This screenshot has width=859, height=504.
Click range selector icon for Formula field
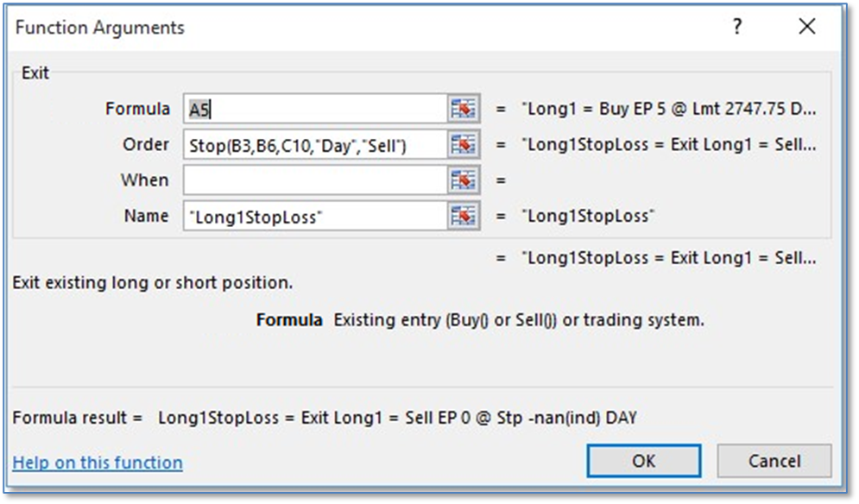(x=464, y=110)
